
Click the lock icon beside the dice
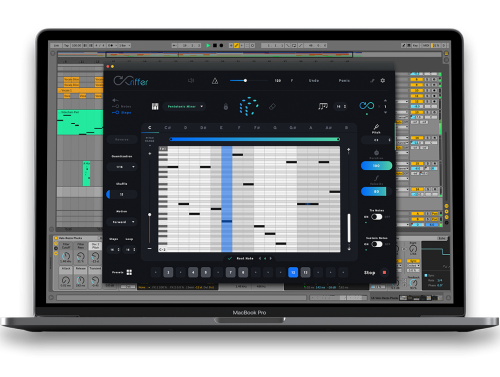tap(226, 107)
